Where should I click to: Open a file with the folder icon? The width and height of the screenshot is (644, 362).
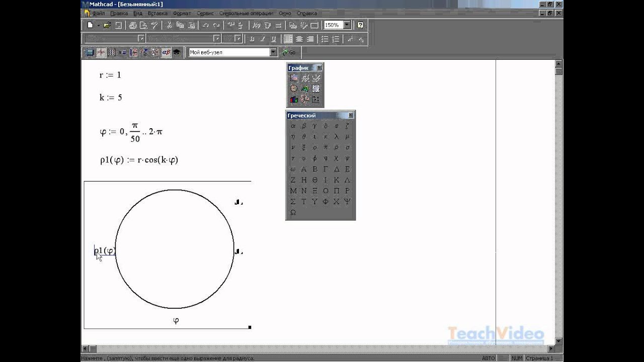click(107, 25)
